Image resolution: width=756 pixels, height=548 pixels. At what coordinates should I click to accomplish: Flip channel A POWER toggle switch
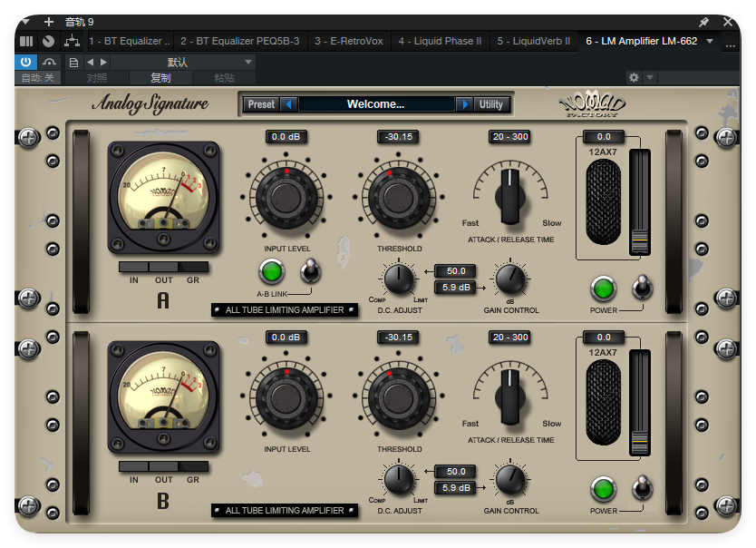642,288
